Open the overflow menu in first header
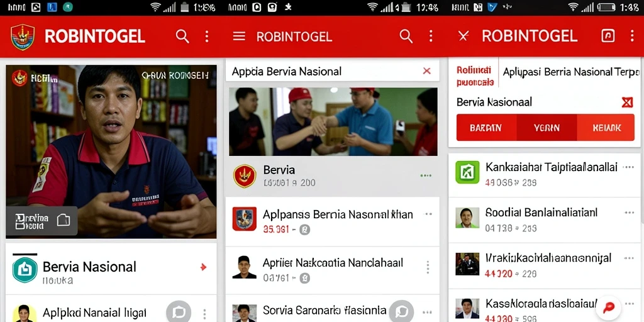 coord(206,36)
